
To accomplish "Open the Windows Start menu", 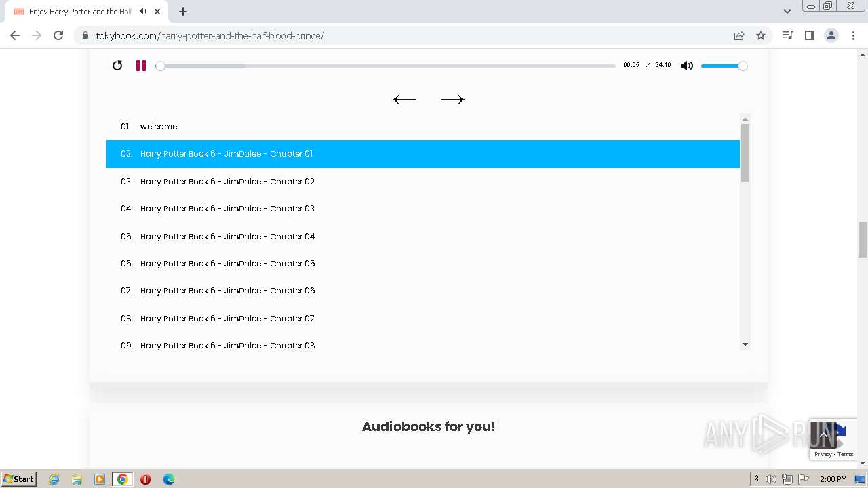I will [19, 479].
